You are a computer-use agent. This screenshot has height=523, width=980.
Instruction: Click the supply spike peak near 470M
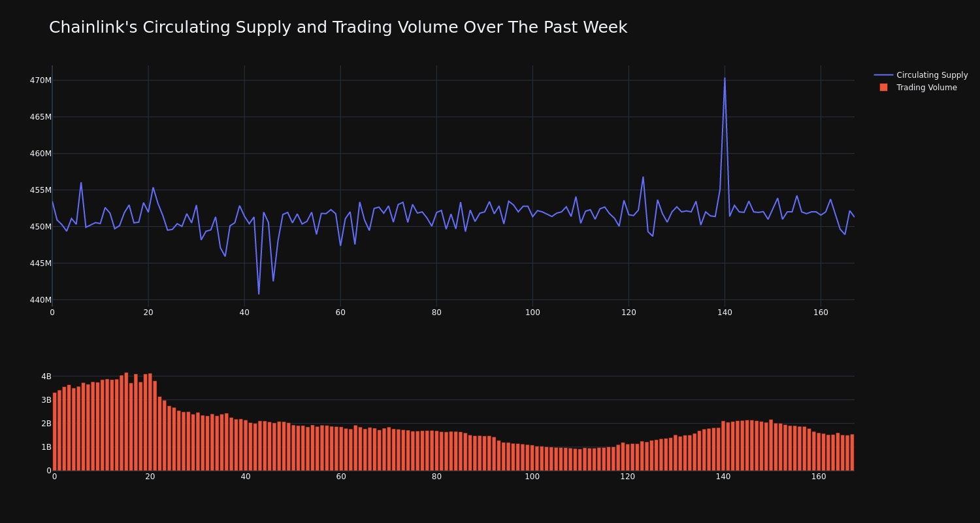725,78
